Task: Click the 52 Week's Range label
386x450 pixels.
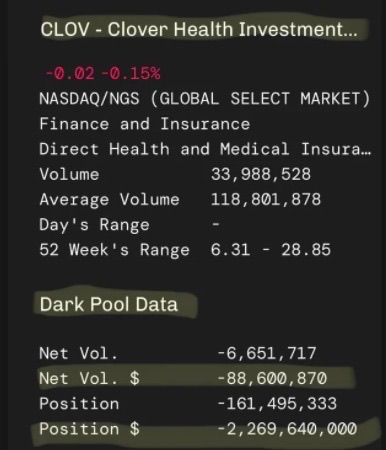Action: [114, 250]
